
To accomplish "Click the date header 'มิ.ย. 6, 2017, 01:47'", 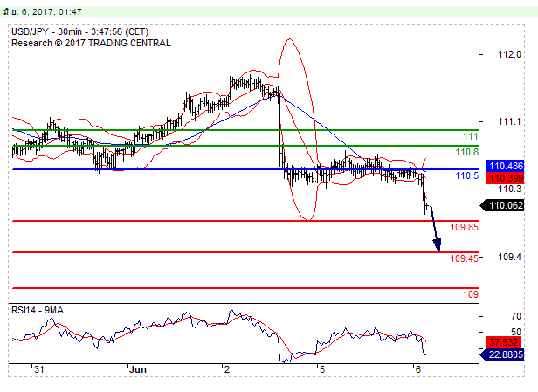I will point(43,11).
